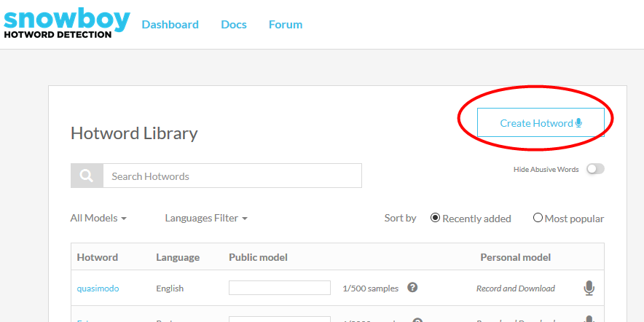Click the Personal model column header
The width and height of the screenshot is (644, 322).
(x=516, y=257)
